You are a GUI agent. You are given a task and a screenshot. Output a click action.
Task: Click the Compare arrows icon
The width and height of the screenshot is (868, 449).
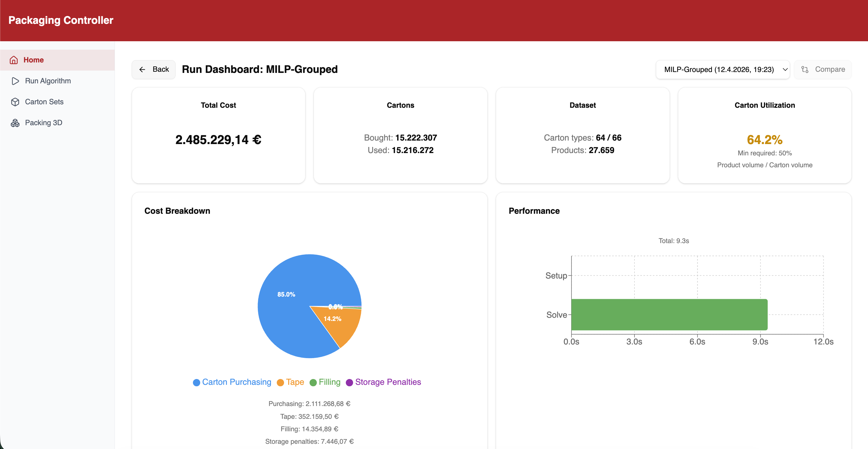[805, 69]
